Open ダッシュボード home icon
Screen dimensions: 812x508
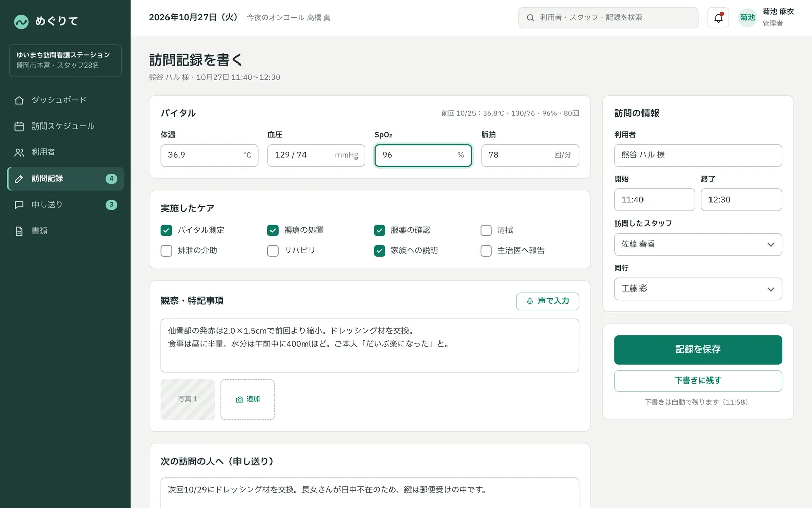(x=19, y=100)
